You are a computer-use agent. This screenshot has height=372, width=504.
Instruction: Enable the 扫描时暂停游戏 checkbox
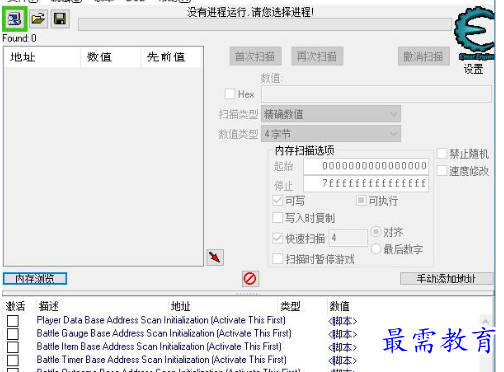click(278, 259)
